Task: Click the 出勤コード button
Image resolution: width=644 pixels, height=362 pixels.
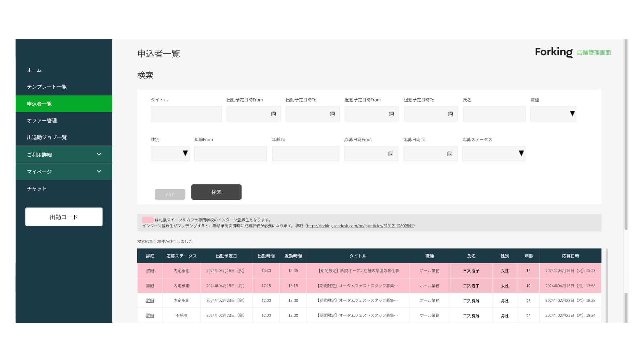Action: click(x=64, y=217)
